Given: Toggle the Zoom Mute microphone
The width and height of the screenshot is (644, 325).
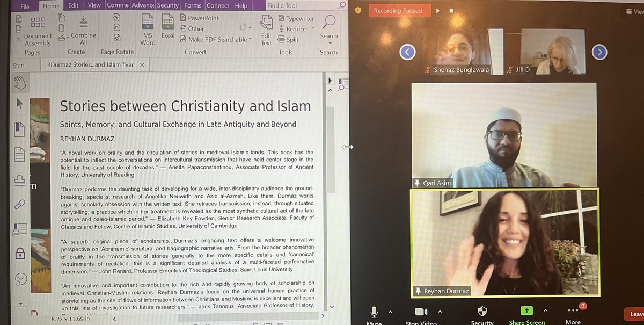Looking at the screenshot, I should click(x=374, y=312).
